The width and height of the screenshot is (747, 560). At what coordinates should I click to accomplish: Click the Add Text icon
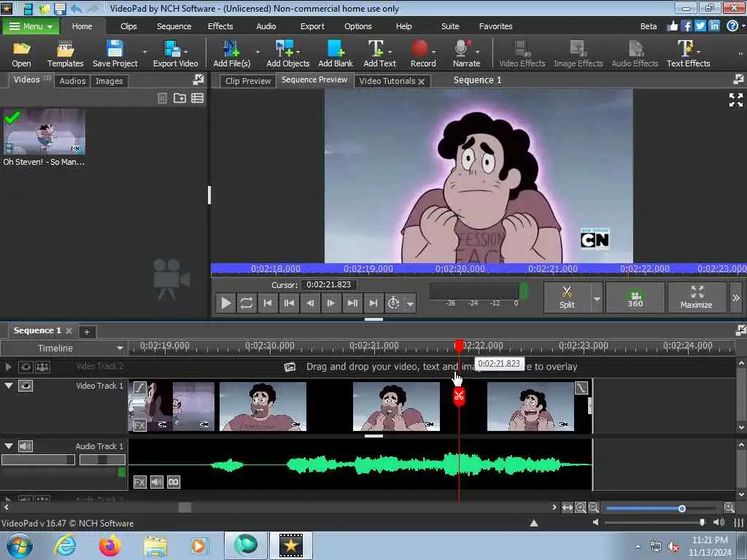point(379,54)
